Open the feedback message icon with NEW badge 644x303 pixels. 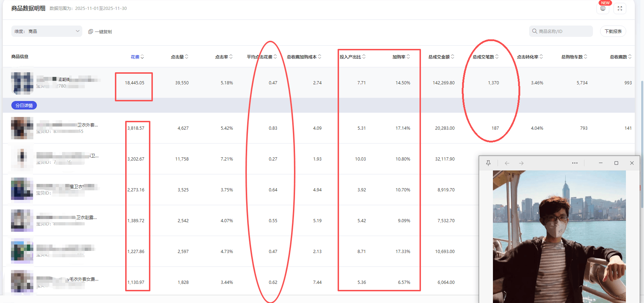click(x=603, y=9)
